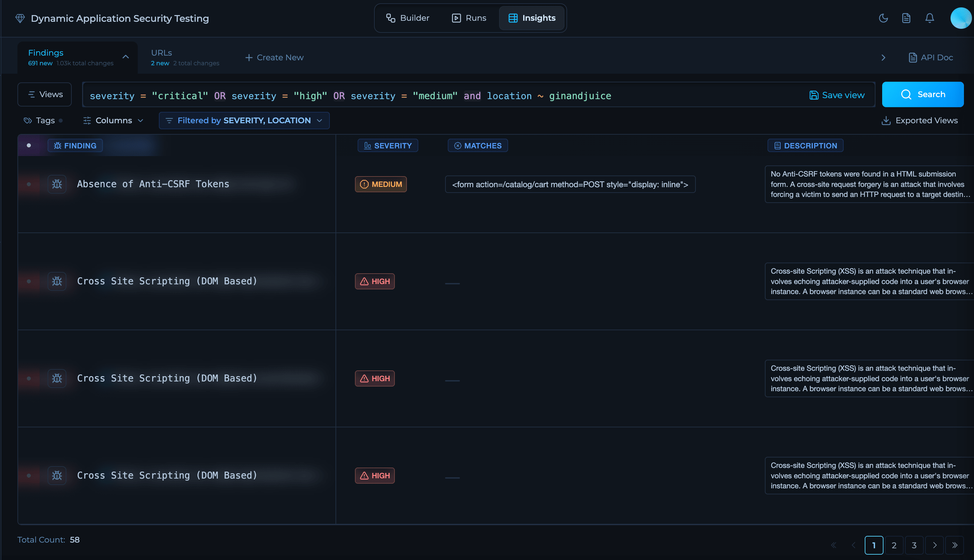Click the diamond logo icon
974x560 pixels.
point(20,18)
